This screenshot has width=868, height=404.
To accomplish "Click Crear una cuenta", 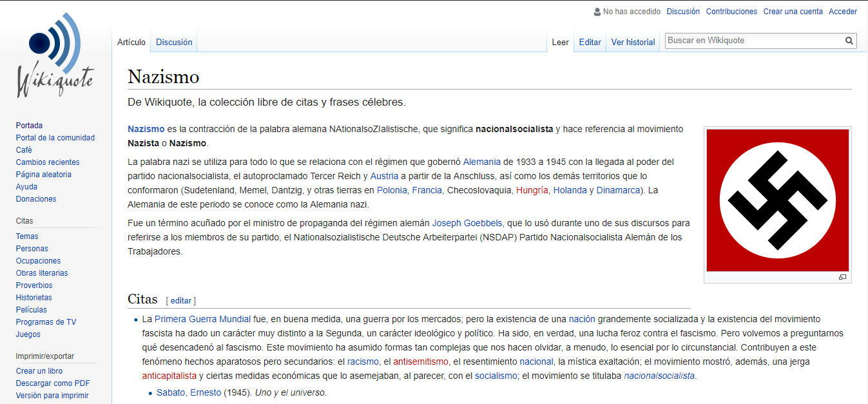I will click(x=793, y=12).
